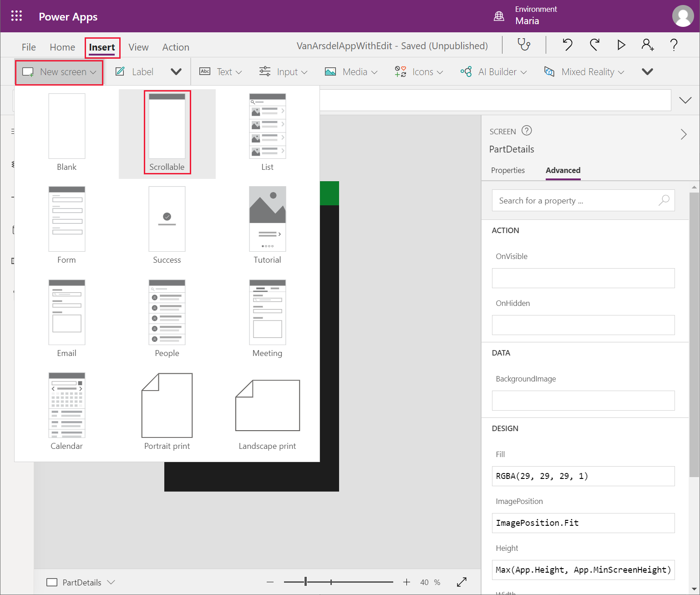The height and width of the screenshot is (595, 700).
Task: Open the Mixed Reality dropdown
Action: point(584,71)
